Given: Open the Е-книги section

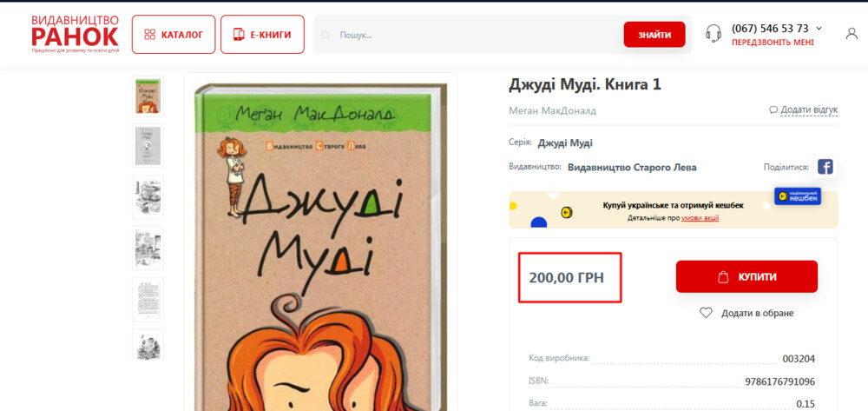Looking at the screenshot, I should [x=262, y=35].
